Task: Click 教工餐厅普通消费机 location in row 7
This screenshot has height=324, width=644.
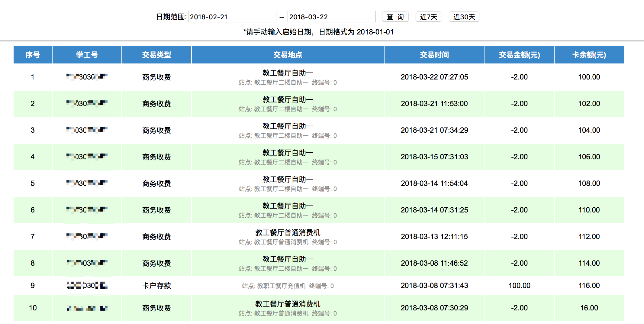Action: point(288,233)
